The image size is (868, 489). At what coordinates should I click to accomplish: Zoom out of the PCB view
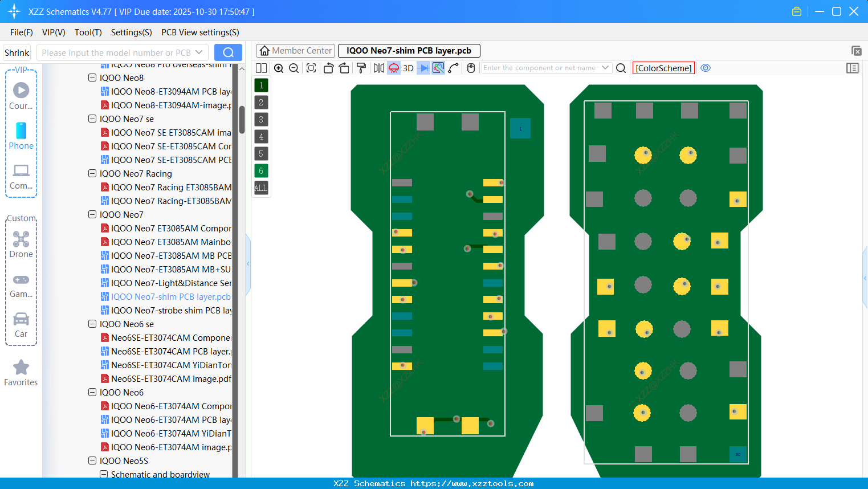pyautogui.click(x=293, y=68)
